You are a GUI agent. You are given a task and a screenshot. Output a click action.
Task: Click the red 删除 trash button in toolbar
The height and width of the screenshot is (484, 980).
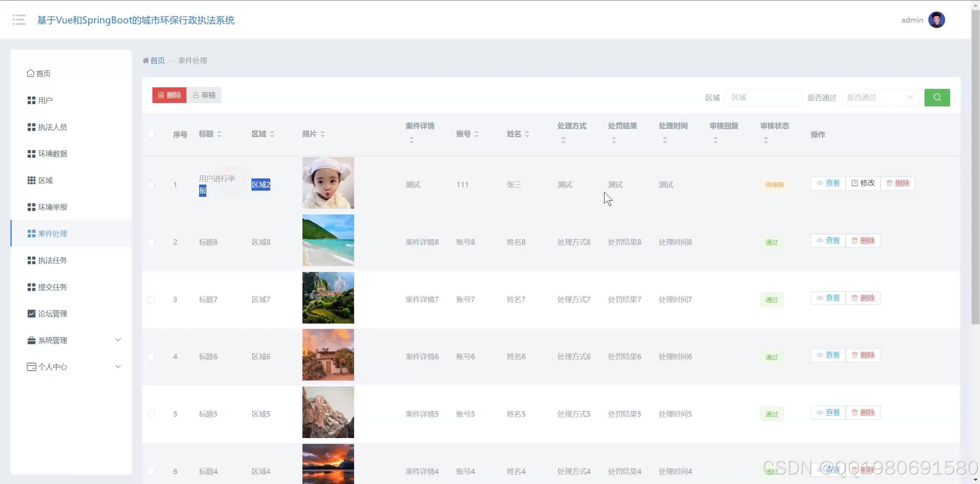click(x=169, y=95)
